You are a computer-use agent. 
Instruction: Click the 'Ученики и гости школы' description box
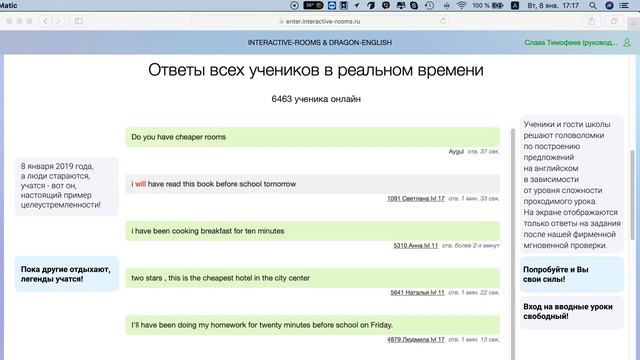click(x=571, y=184)
